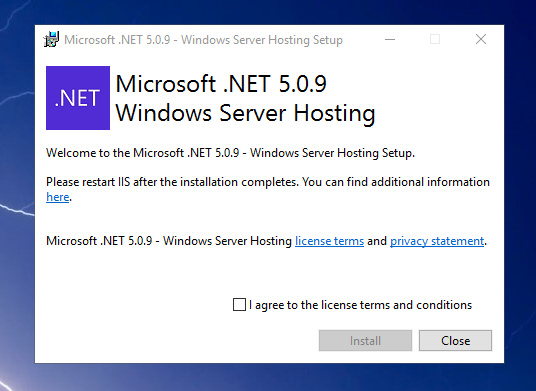The width and height of the screenshot is (536, 391).
Task: Open the privacy statement link
Action: 437,241
